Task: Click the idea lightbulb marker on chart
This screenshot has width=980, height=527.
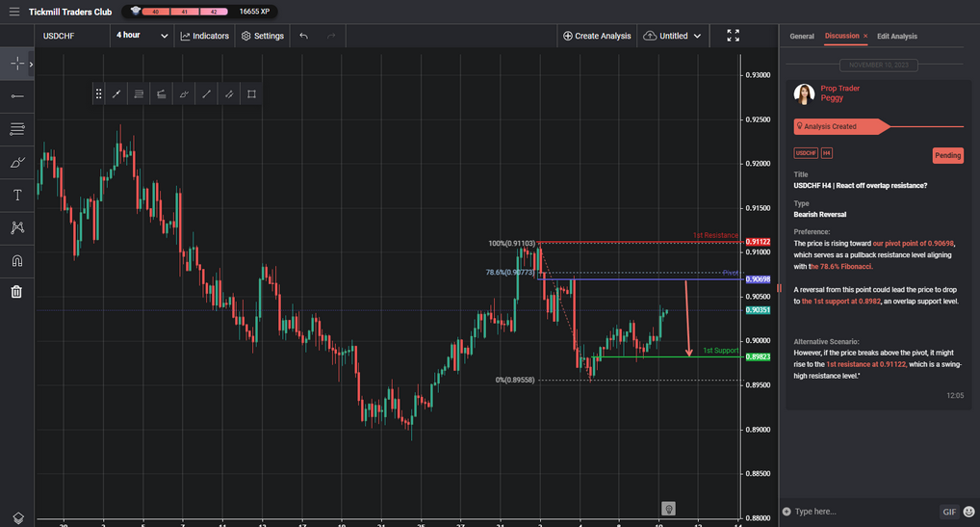Action: [668, 509]
